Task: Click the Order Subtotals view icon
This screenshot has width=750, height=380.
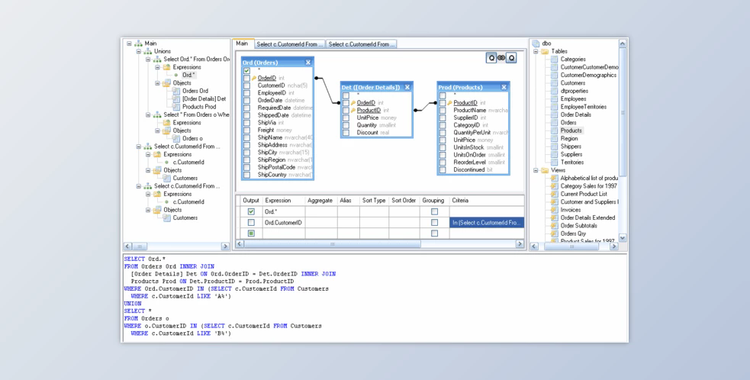Action: point(554,225)
